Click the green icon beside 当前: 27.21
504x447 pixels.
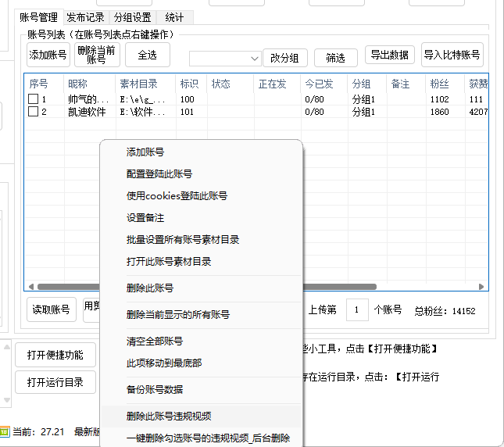[x=5, y=432]
